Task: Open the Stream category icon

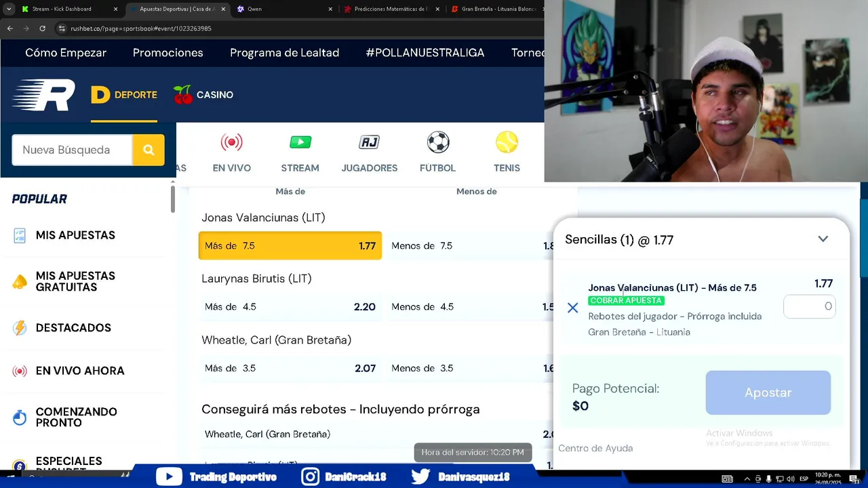Action: [x=300, y=152]
